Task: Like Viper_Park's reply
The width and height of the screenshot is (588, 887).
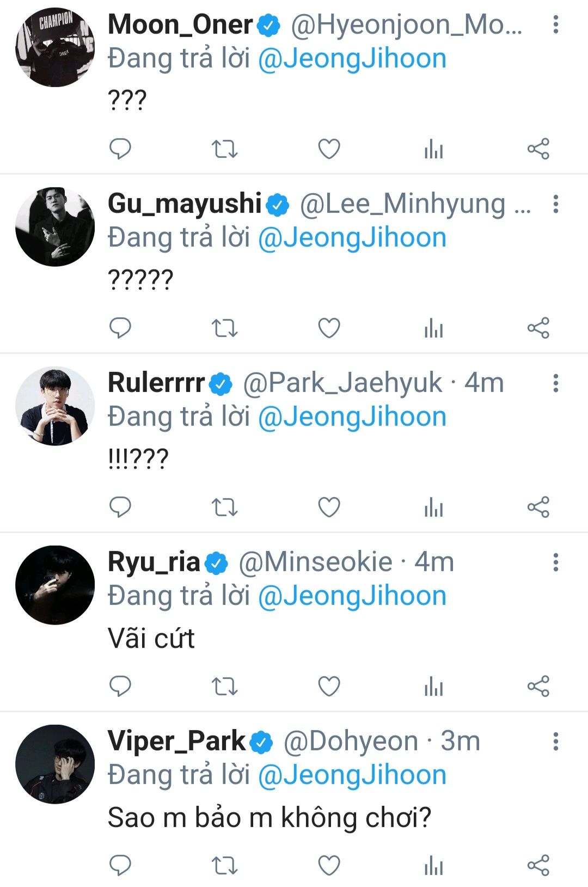Action: (x=329, y=865)
